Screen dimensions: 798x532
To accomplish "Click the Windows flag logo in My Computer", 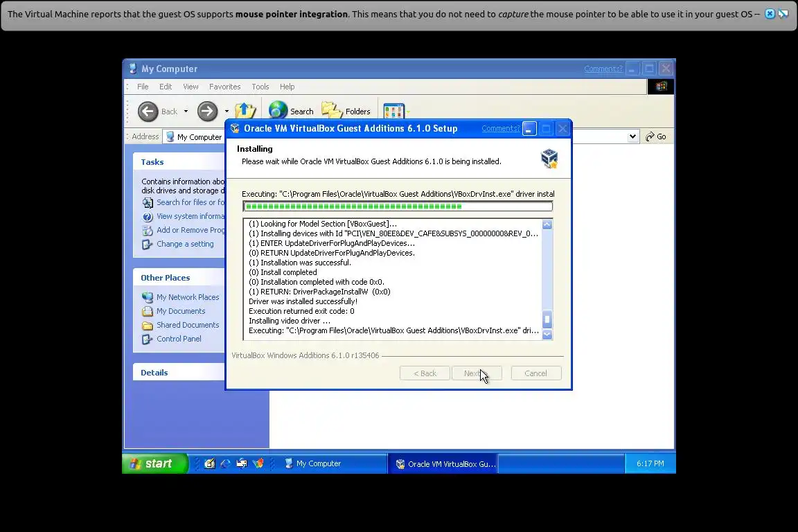I will [661, 87].
